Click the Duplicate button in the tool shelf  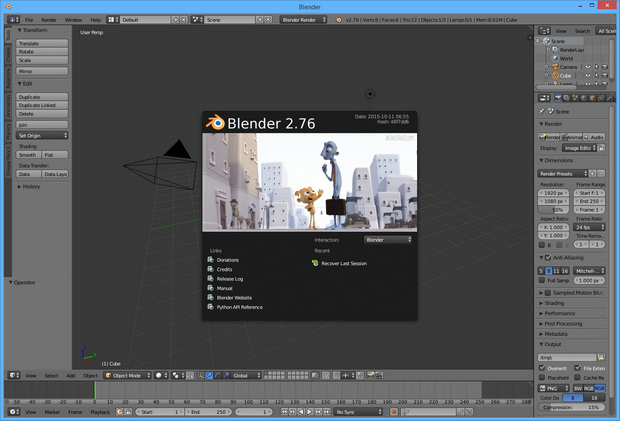43,97
